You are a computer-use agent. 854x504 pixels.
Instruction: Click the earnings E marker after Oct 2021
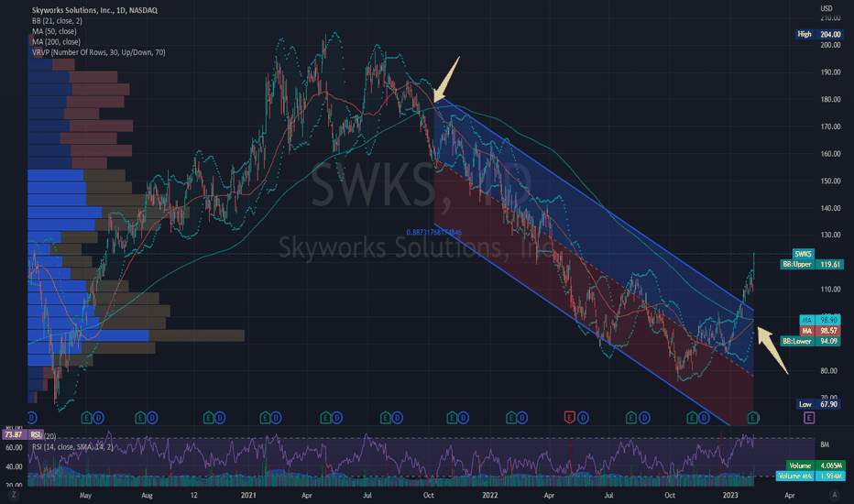452,418
